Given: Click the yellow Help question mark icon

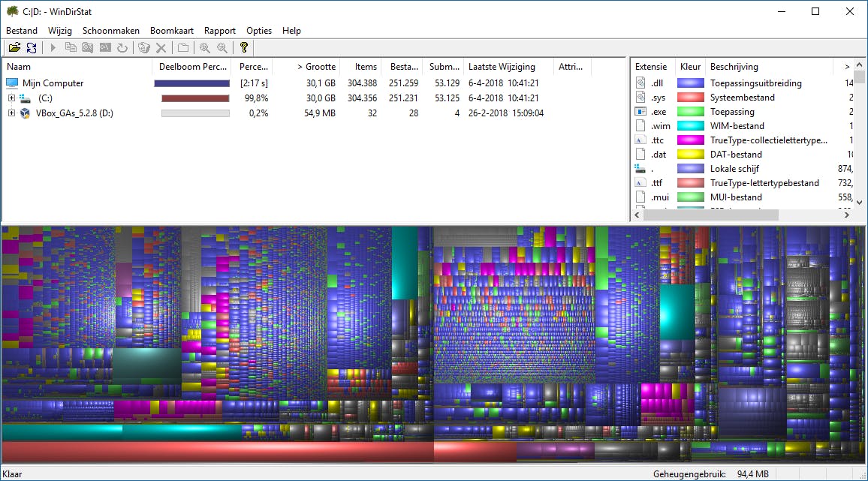Looking at the screenshot, I should click(243, 48).
